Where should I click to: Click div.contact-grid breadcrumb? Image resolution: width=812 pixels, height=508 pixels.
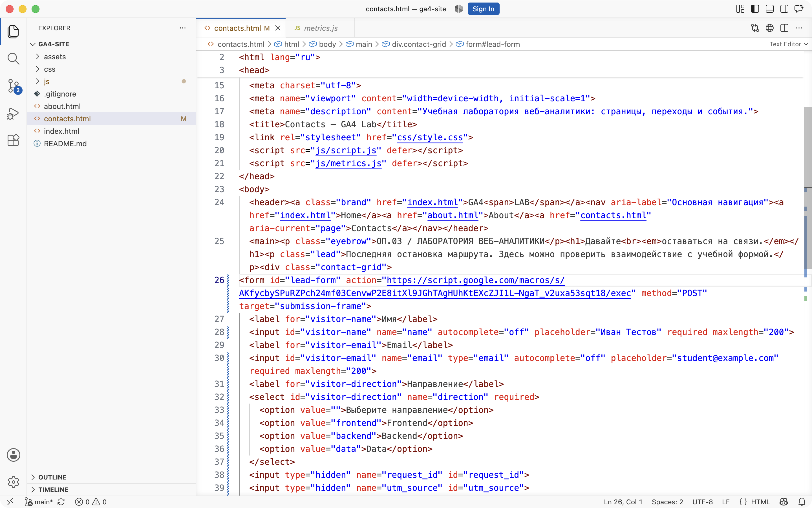(x=419, y=44)
